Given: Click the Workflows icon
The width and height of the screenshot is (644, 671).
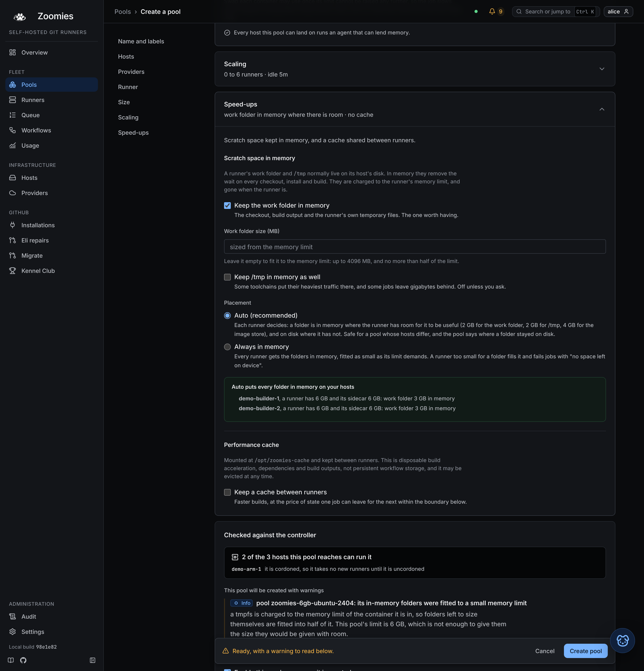Looking at the screenshot, I should (x=13, y=130).
